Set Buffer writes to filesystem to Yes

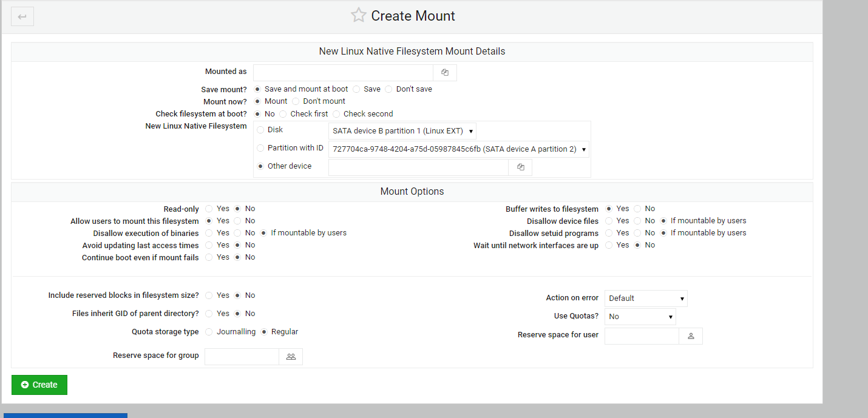click(609, 209)
